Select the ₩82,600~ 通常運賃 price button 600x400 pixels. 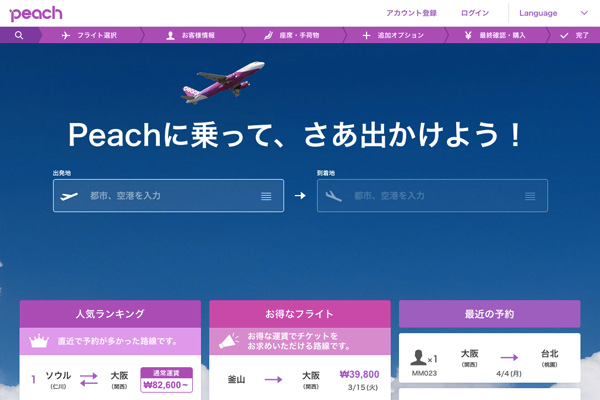pyautogui.click(x=166, y=380)
